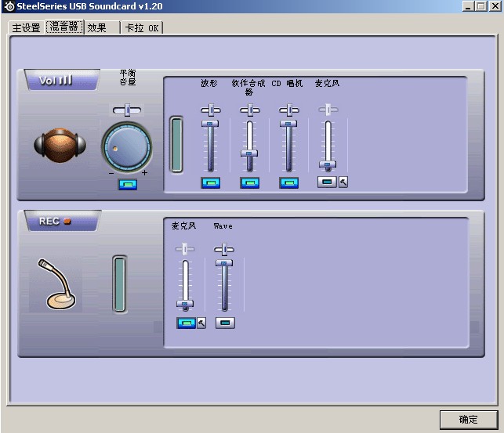Mute the 波形 playback channel
Viewport: 504px width, 433px height.
(211, 182)
